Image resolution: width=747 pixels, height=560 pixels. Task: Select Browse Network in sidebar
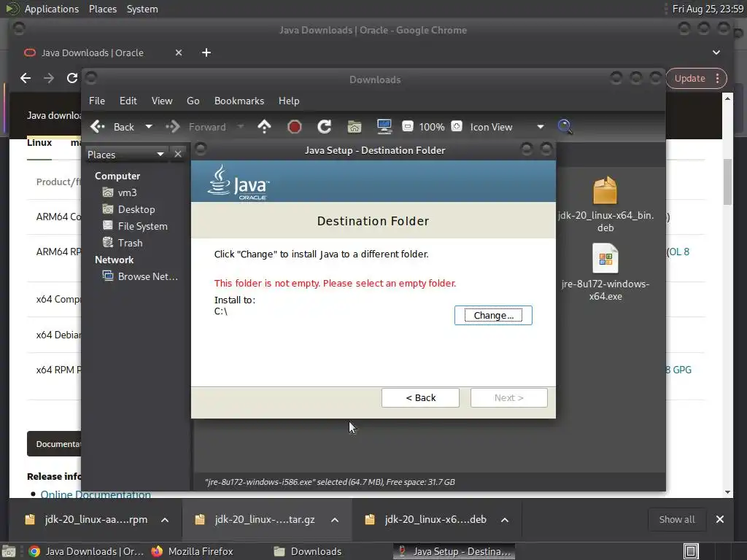pos(147,276)
